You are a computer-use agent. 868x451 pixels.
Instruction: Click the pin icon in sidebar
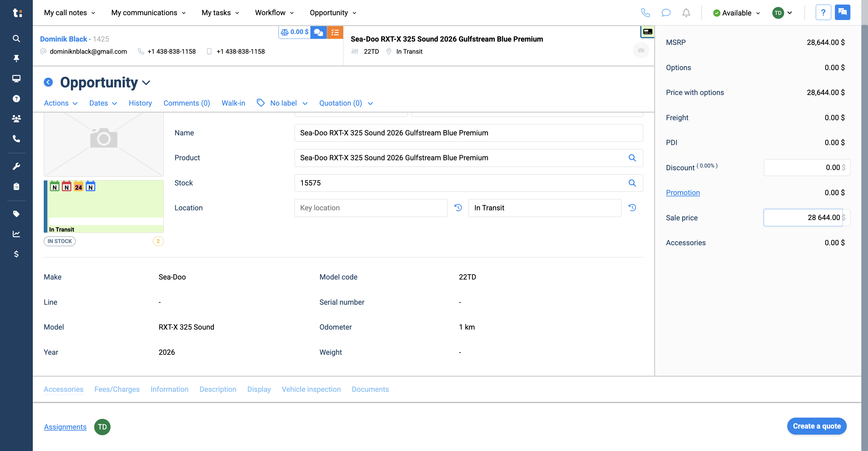pos(16,58)
